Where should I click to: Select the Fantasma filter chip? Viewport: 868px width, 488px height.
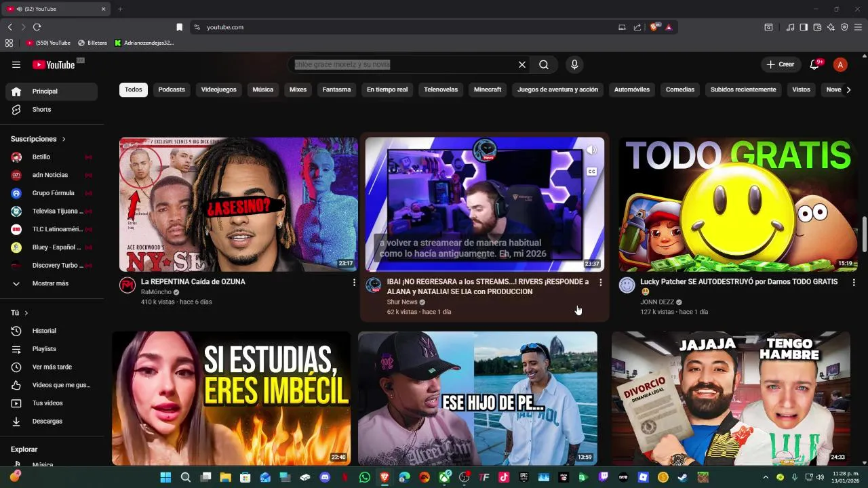pos(336,89)
